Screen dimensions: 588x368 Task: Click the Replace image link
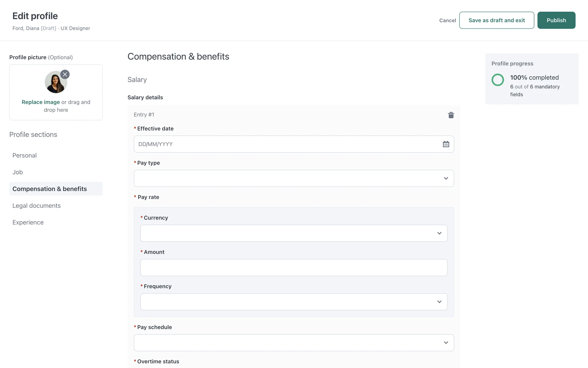(41, 102)
